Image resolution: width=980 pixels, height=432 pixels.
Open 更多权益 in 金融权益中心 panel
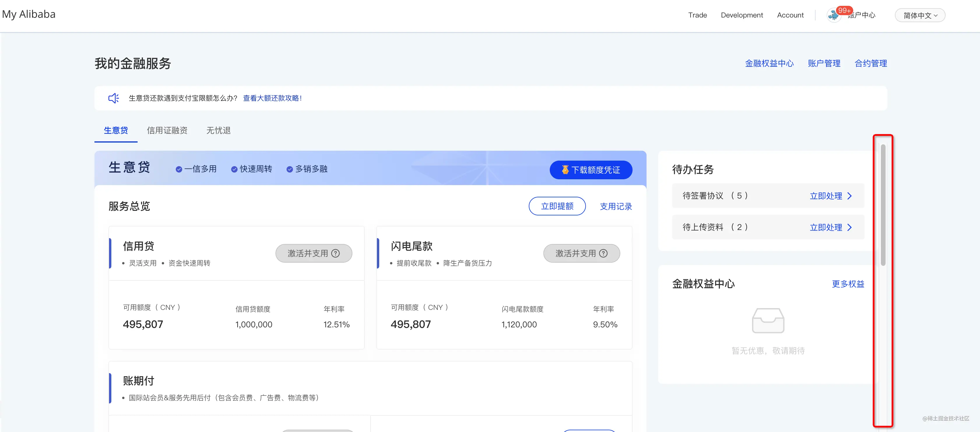[x=848, y=284]
